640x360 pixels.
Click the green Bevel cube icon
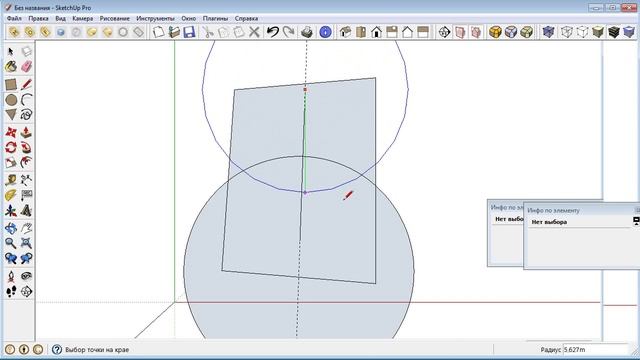[x=527, y=32]
